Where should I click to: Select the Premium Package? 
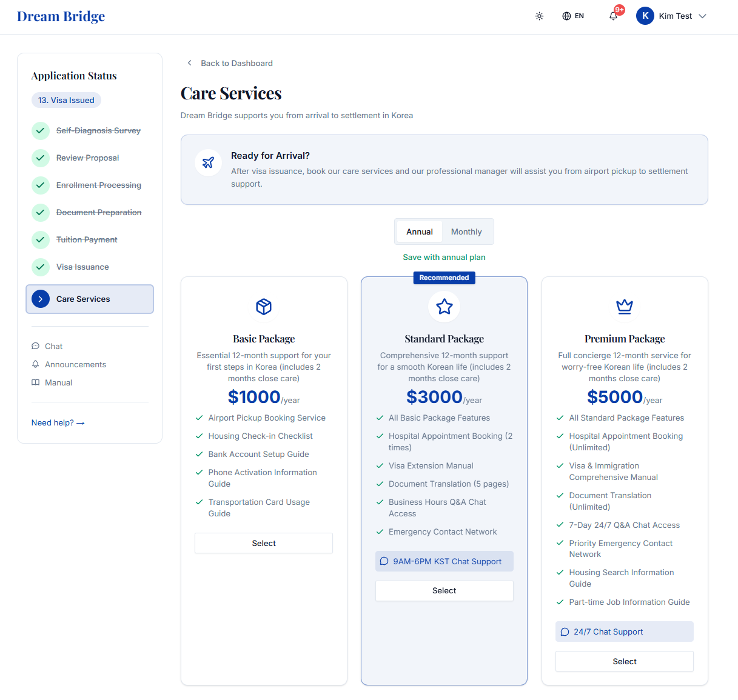(625, 661)
